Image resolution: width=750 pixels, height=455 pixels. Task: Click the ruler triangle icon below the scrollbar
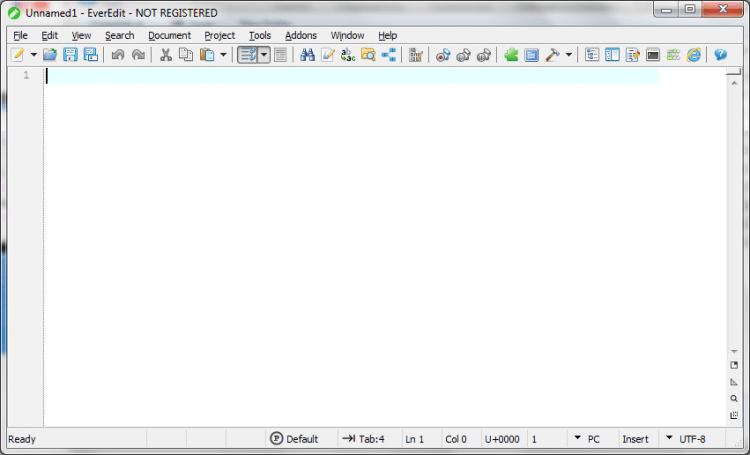pyautogui.click(x=734, y=382)
